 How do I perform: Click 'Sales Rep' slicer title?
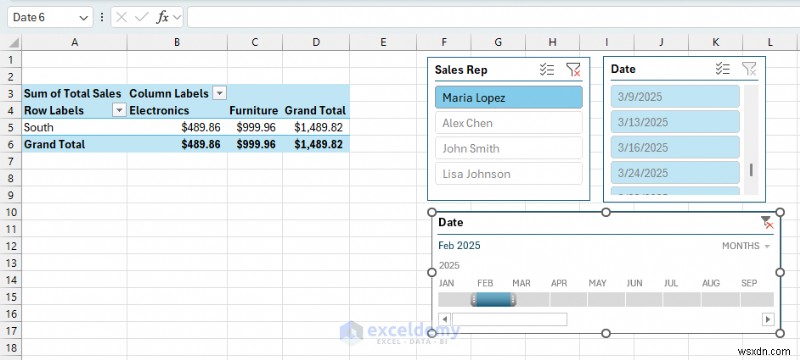(x=461, y=70)
